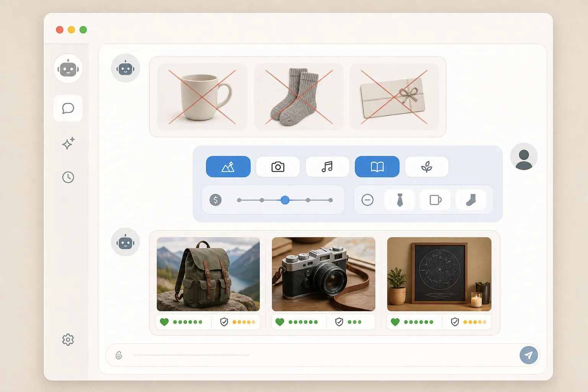Open the clock history sidebar icon
Viewport: 588px width, 392px height.
[x=68, y=177]
